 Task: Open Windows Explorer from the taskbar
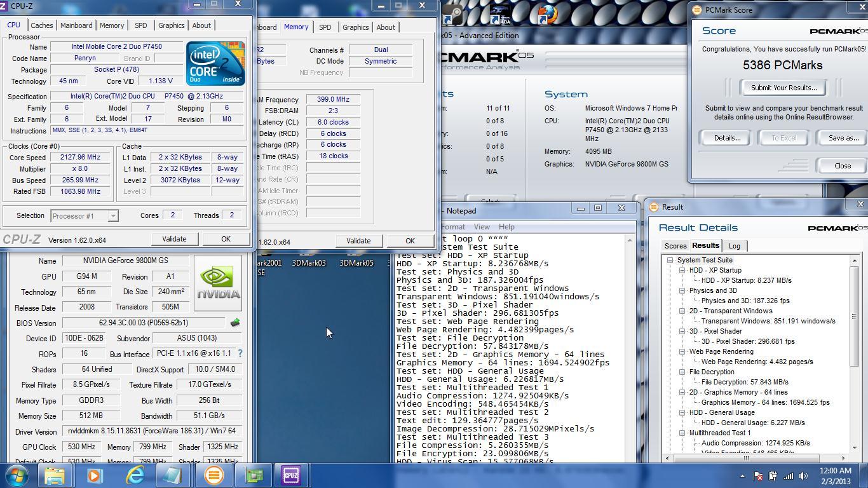[55, 475]
